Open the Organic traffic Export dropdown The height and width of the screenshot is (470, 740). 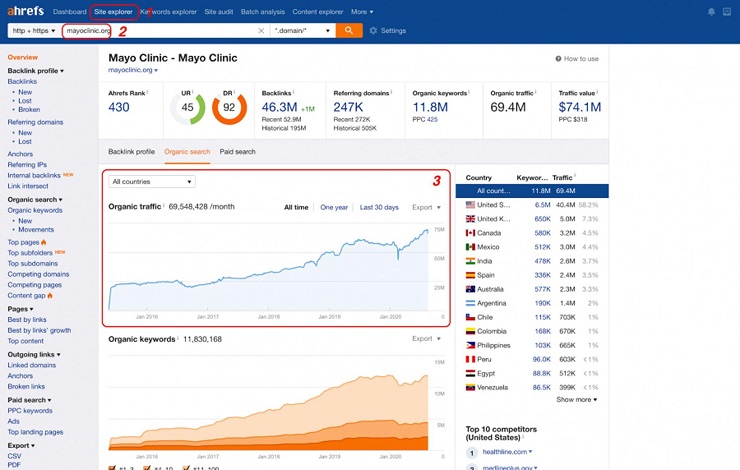point(426,207)
